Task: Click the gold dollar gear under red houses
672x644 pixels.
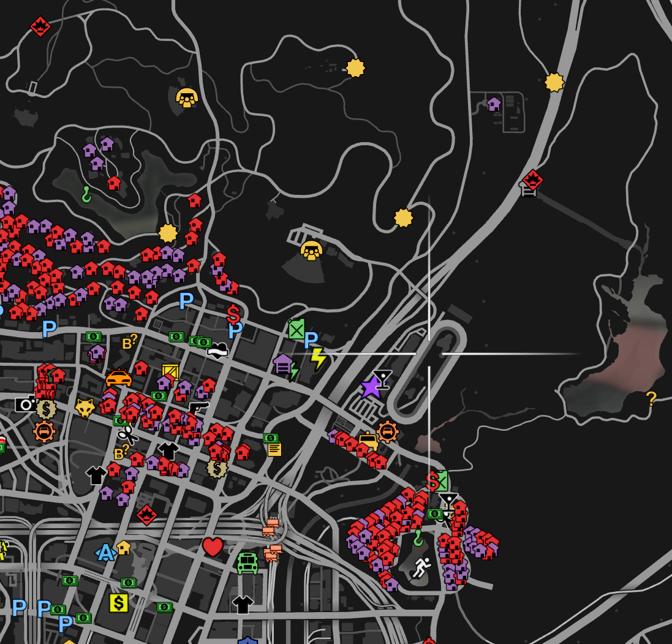Action: (x=217, y=468)
